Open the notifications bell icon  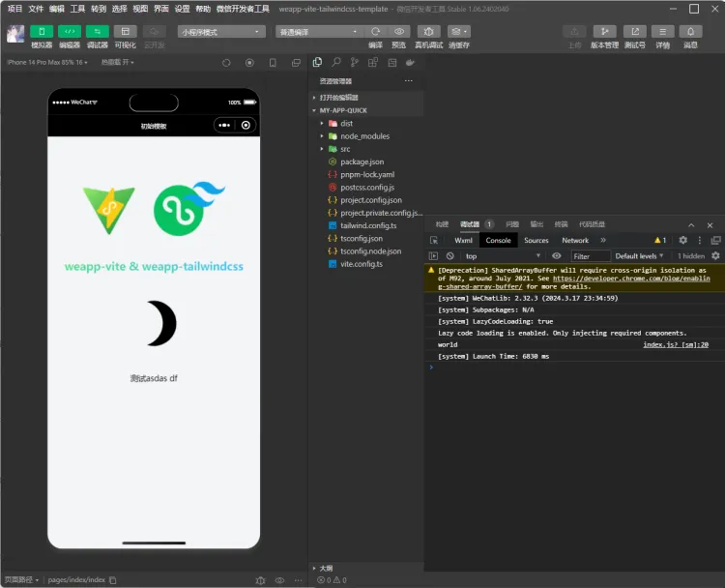click(690, 32)
